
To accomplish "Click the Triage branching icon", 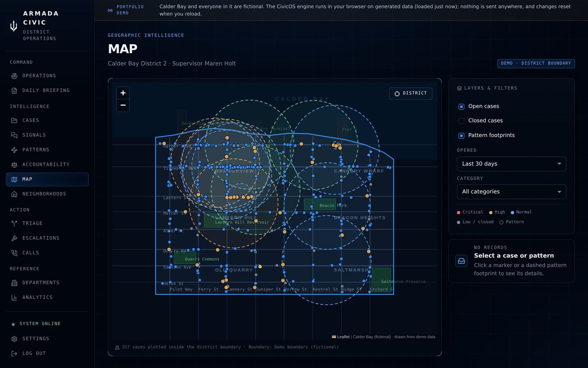I will (x=14, y=223).
